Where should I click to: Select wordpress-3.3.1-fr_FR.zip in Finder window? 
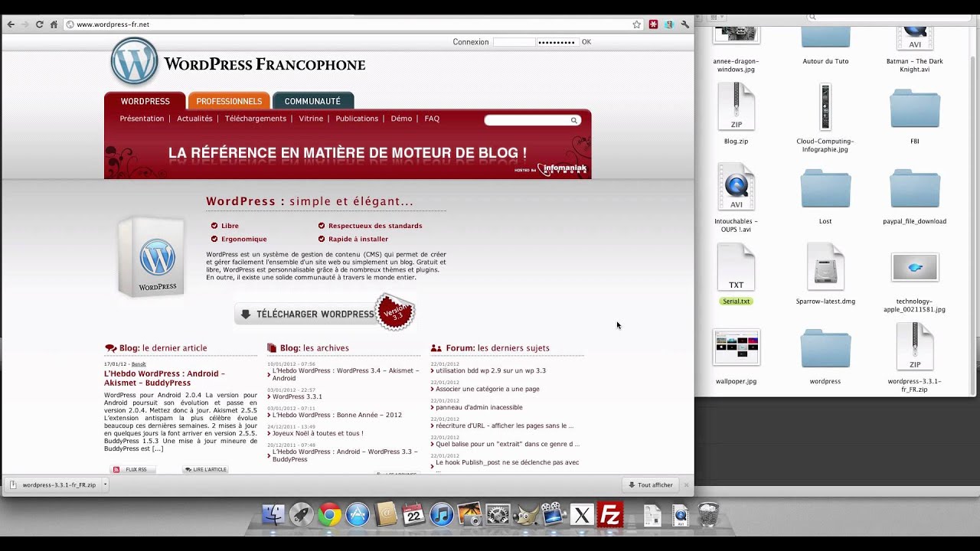pos(914,358)
